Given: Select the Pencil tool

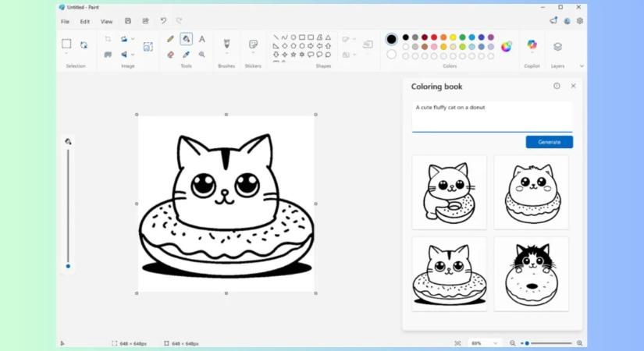Looking at the screenshot, I should click(170, 39).
